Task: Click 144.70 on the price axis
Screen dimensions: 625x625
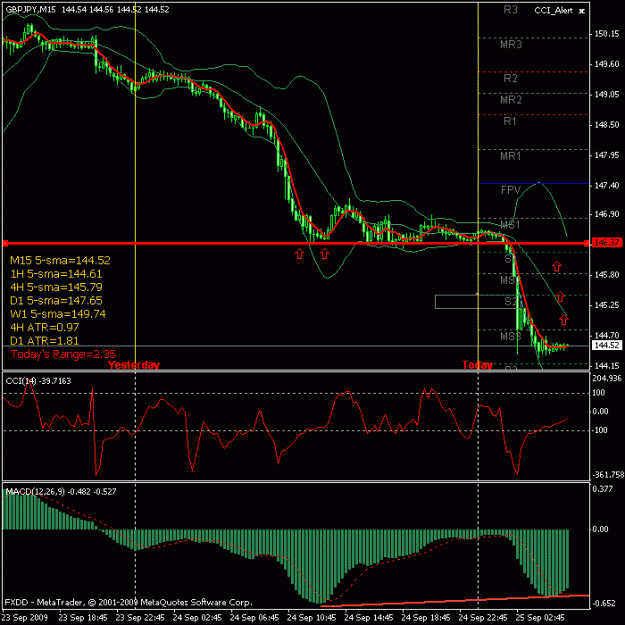Action: click(x=607, y=335)
